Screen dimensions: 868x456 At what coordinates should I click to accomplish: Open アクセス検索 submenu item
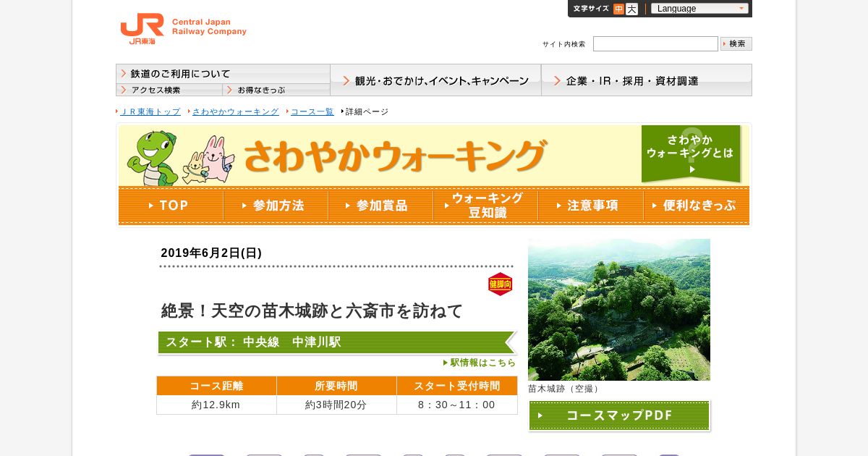(169, 90)
